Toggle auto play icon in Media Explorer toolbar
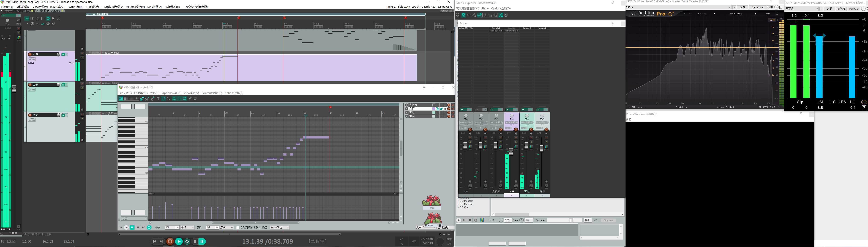Viewport: 868px width, 247px height. pyautogui.click(x=463, y=15)
